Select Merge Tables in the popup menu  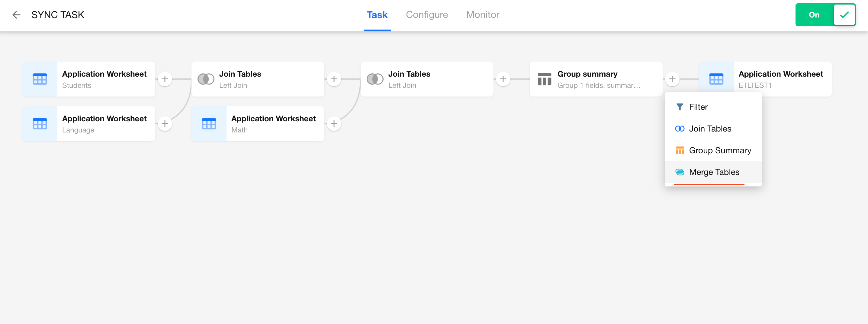[x=714, y=172]
